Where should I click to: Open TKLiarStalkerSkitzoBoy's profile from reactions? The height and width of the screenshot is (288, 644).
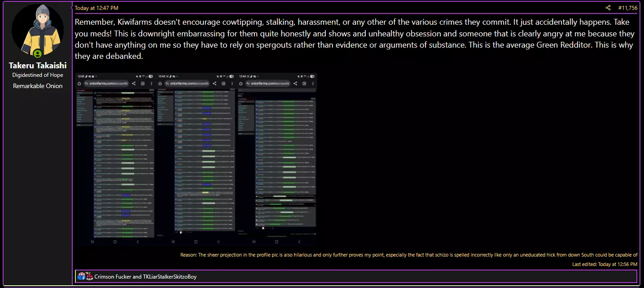pos(170,277)
